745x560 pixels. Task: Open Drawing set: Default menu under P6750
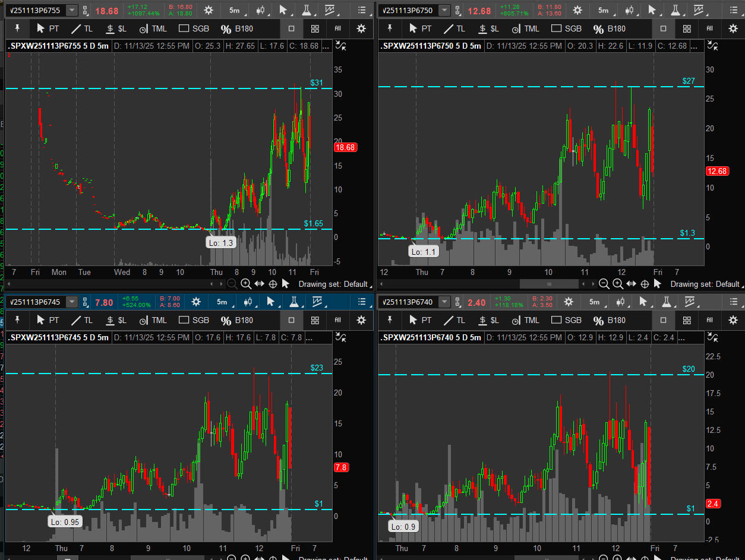point(705,284)
